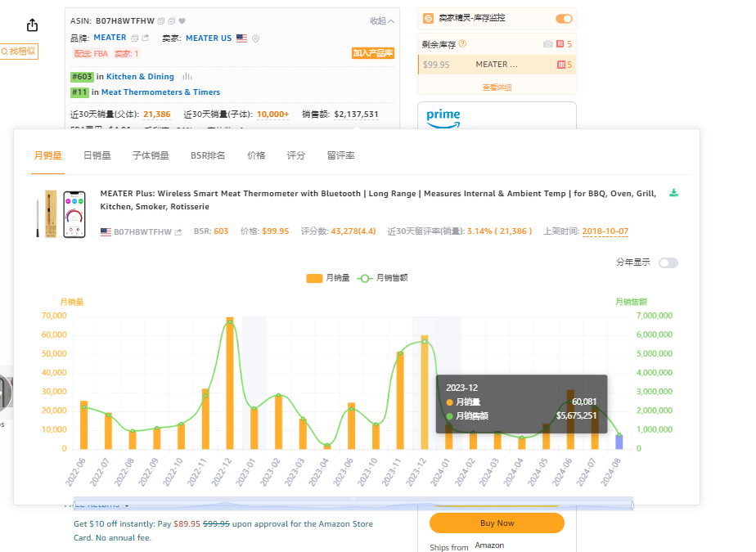This screenshot has height=552, width=756.
Task: Click the second copy icon beside ASIN
Action: click(x=172, y=21)
